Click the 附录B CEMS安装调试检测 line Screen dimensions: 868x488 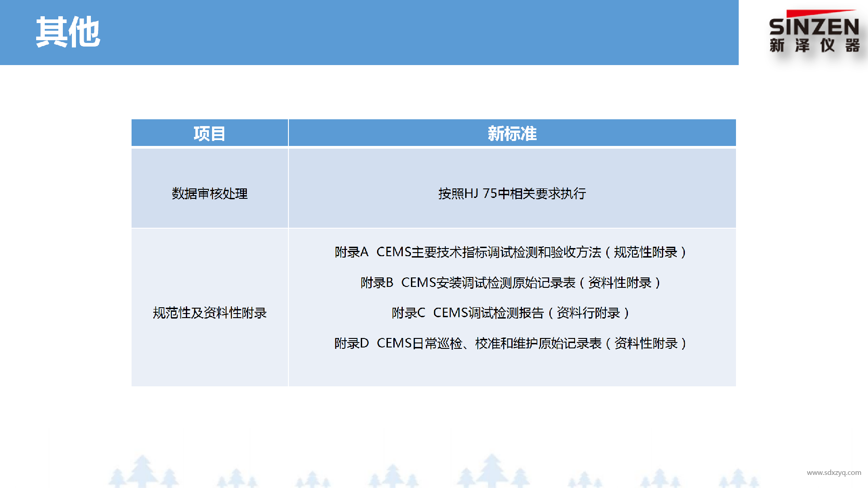click(x=511, y=283)
